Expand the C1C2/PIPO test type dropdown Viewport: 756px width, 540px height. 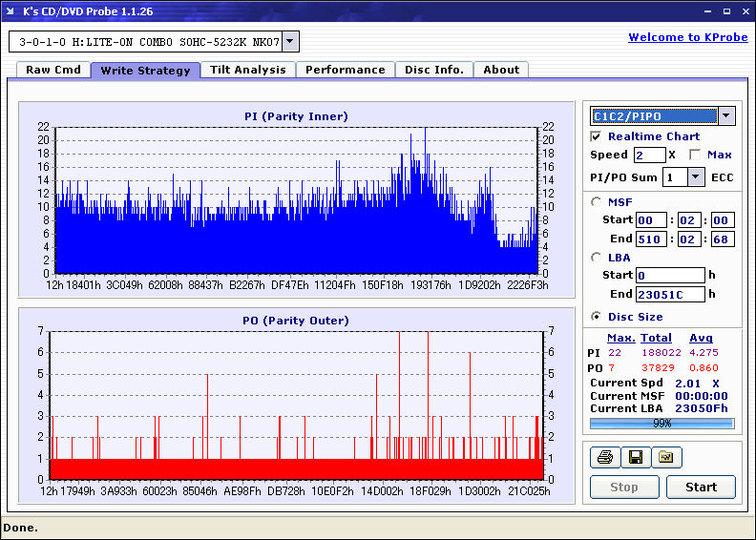(x=726, y=116)
